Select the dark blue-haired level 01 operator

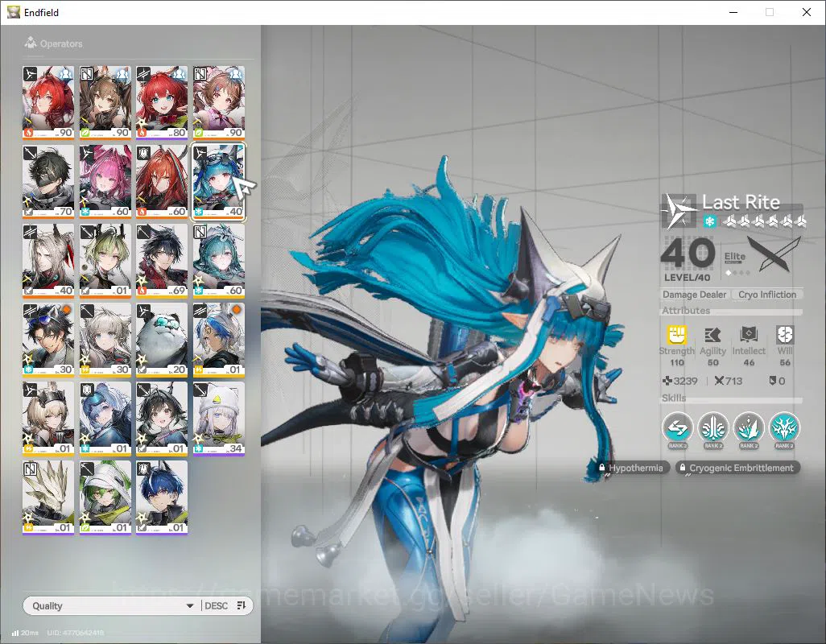[x=162, y=497]
